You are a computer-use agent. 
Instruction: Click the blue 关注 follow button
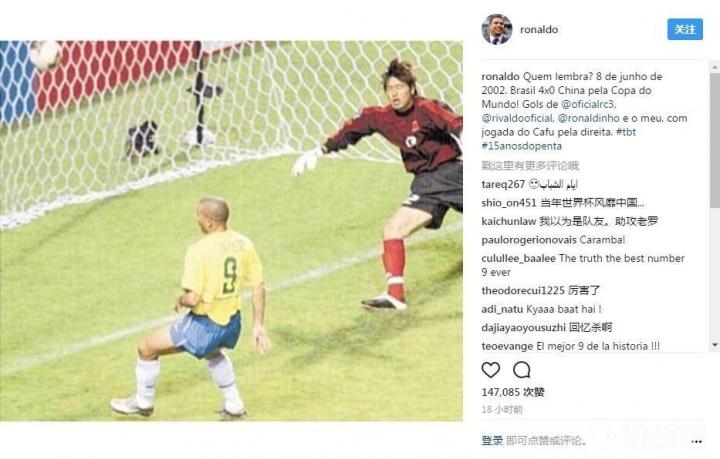click(x=685, y=29)
